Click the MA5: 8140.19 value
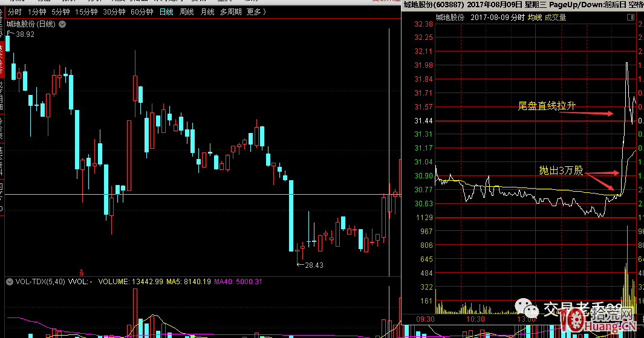 point(189,282)
